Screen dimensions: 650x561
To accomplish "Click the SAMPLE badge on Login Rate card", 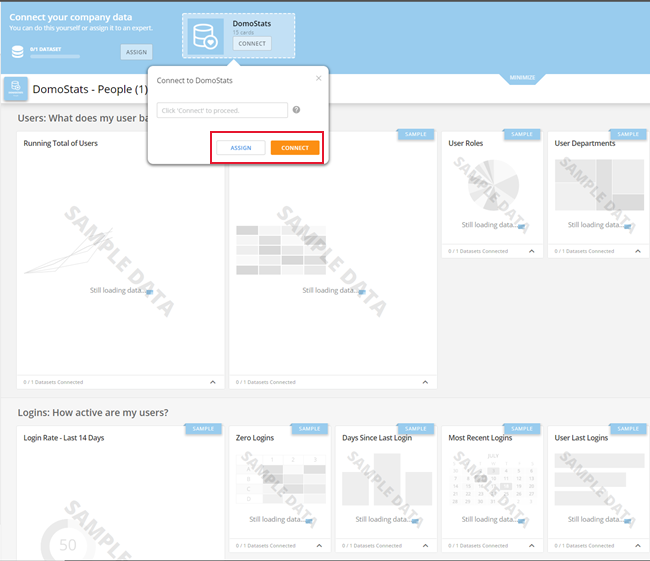I will (x=203, y=429).
